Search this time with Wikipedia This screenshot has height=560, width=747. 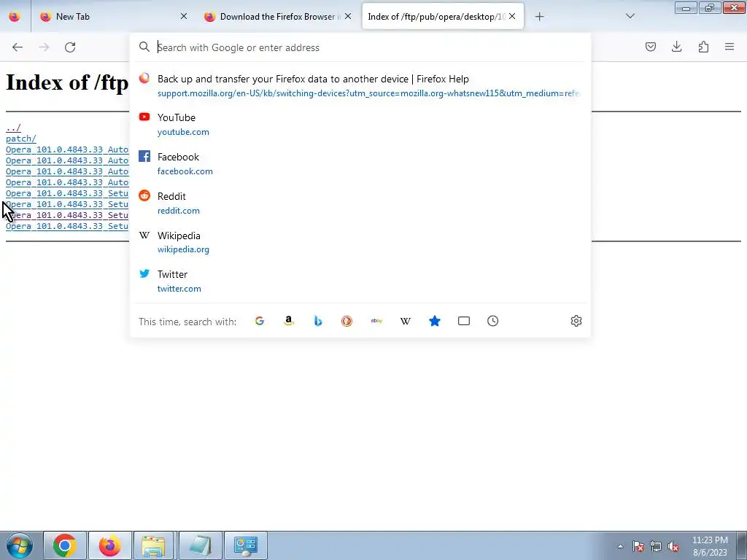tap(406, 321)
